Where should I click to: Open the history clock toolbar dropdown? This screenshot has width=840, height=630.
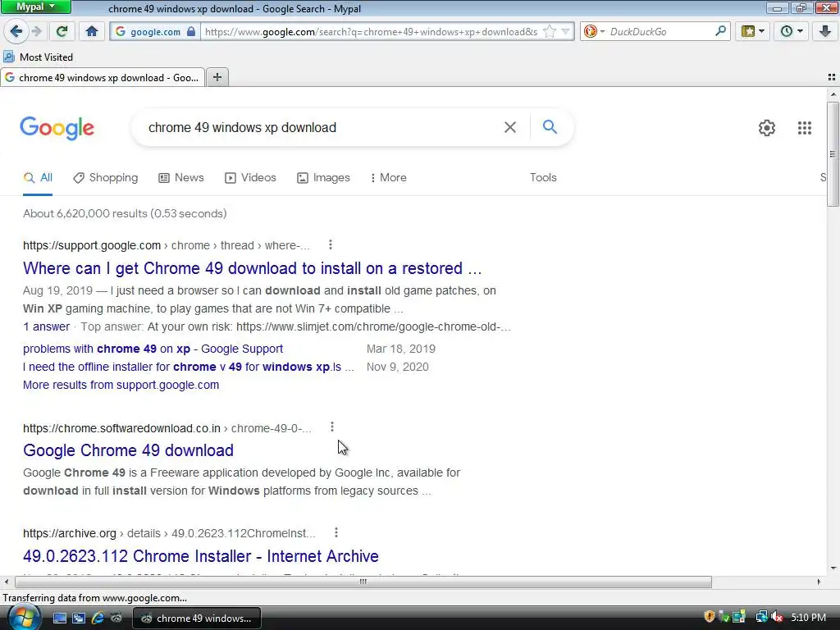pyautogui.click(x=792, y=32)
